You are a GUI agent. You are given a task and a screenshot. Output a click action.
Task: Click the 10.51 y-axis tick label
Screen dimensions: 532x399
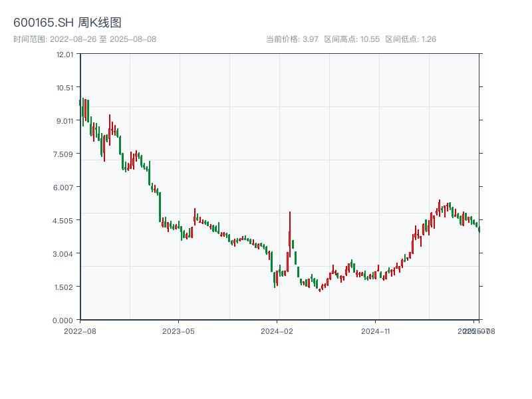pos(65,87)
